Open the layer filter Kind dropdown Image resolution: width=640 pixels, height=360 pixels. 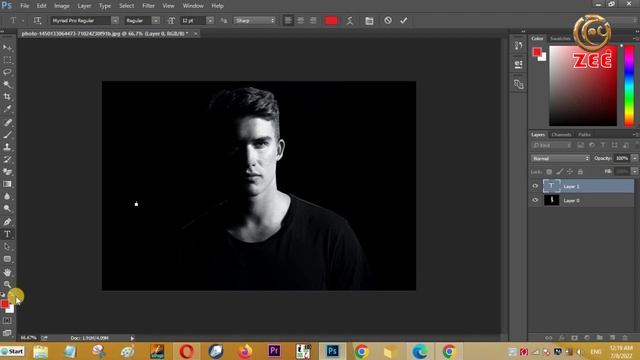552,145
